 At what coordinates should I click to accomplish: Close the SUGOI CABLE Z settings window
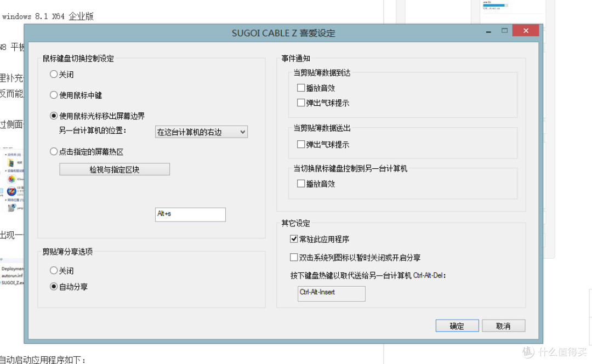(526, 31)
